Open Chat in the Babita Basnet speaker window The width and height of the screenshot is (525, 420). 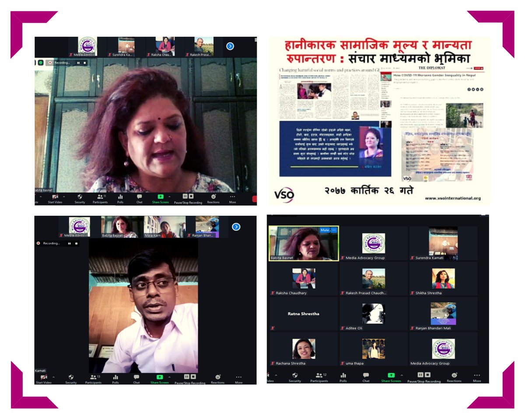click(139, 199)
